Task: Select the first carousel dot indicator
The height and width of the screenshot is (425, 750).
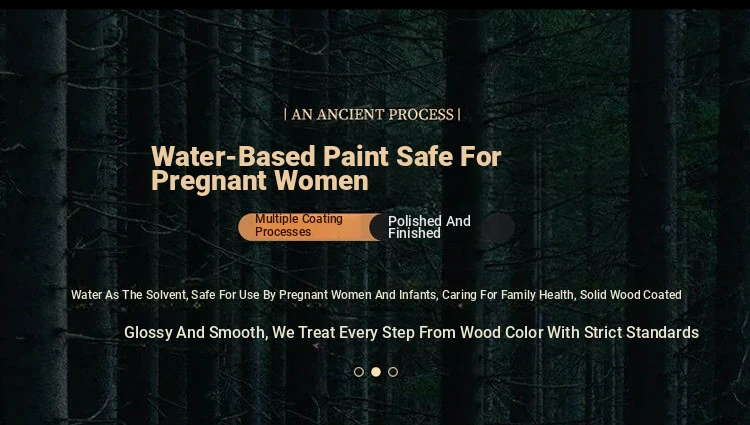Action: tap(359, 372)
